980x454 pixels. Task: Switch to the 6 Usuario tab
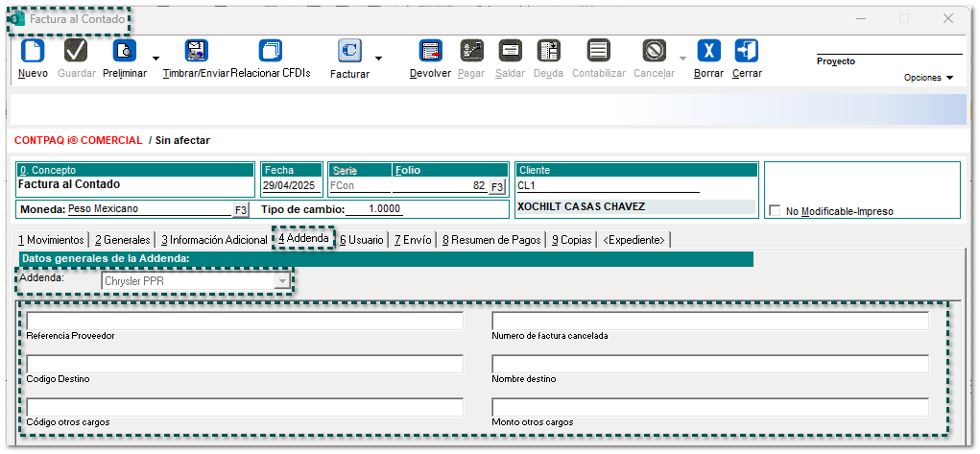[x=362, y=240]
